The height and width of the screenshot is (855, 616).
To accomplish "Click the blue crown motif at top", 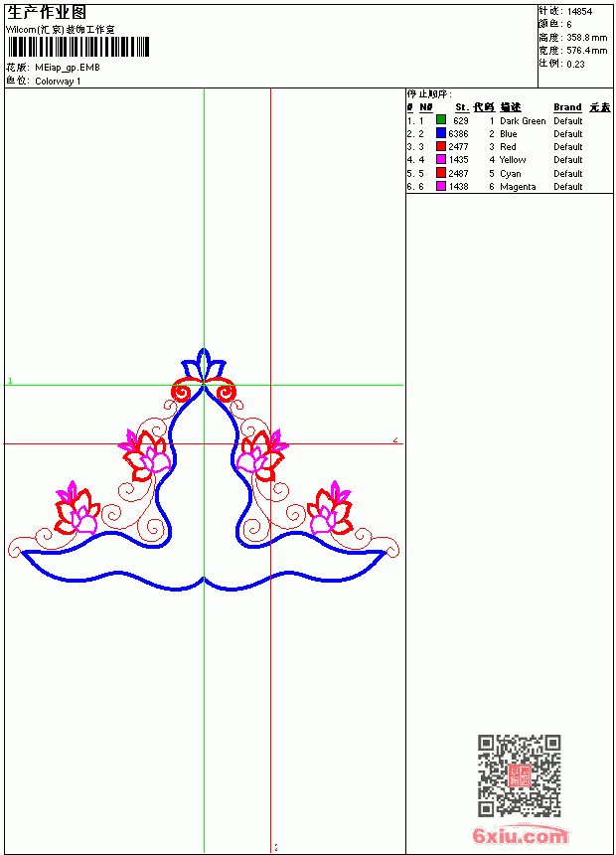I will click(x=204, y=365).
